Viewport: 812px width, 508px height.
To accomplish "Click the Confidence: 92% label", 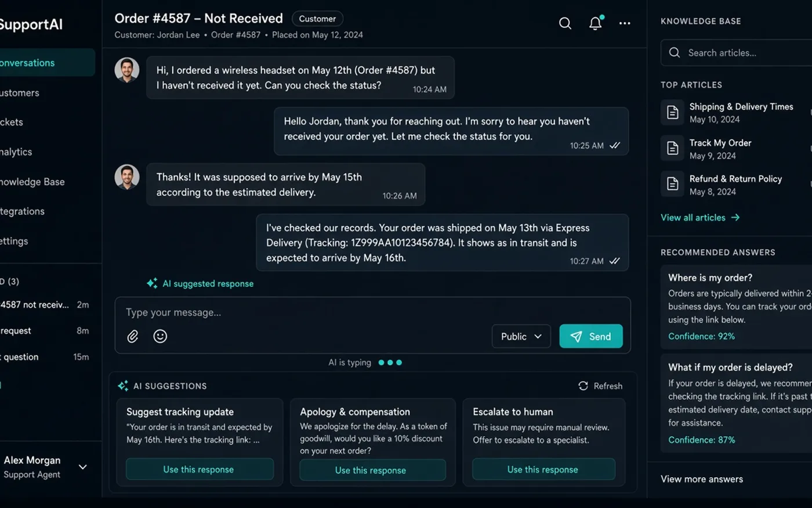I will tap(701, 336).
